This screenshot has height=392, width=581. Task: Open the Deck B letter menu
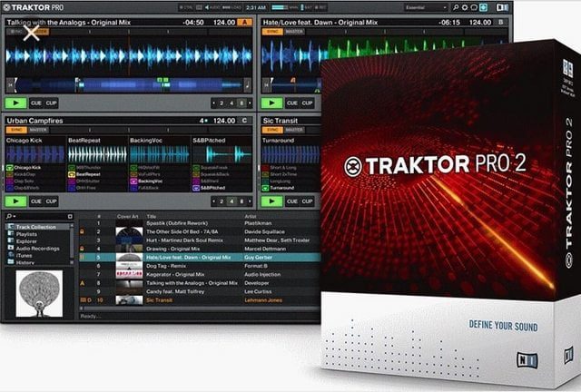pyautogui.click(x=500, y=22)
